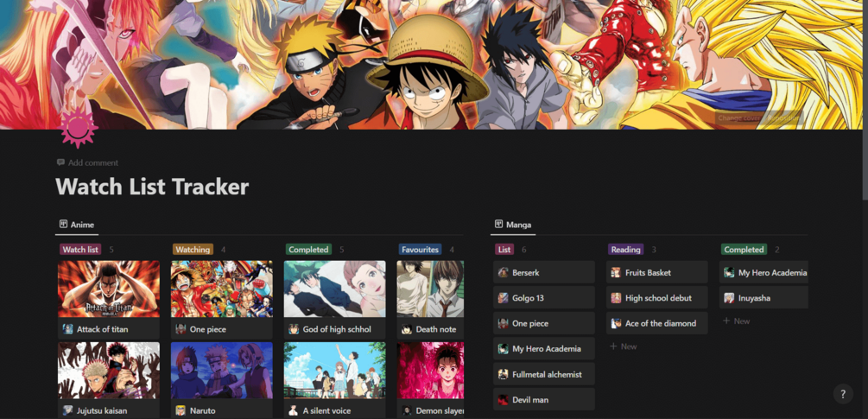Click the Devil man page icon
Screen dimensions: 868x419
(x=504, y=400)
